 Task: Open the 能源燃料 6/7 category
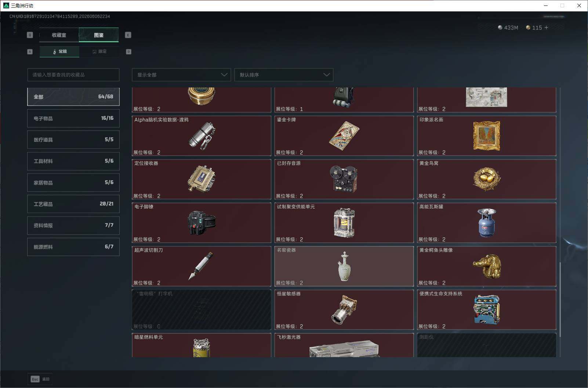[73, 247]
